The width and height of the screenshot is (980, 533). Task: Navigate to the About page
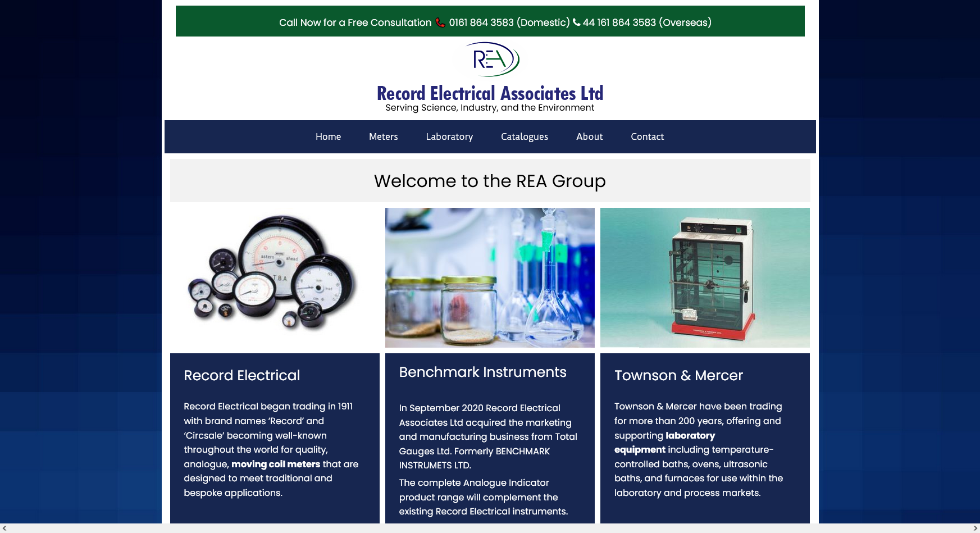point(589,136)
